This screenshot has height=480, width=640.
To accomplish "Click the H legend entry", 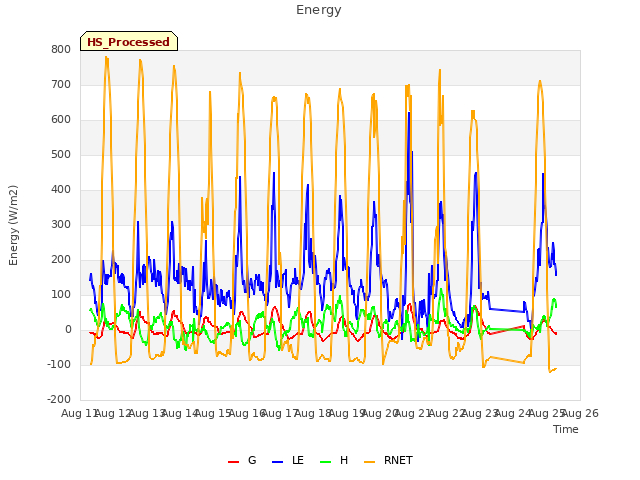I will click(x=334, y=460).
